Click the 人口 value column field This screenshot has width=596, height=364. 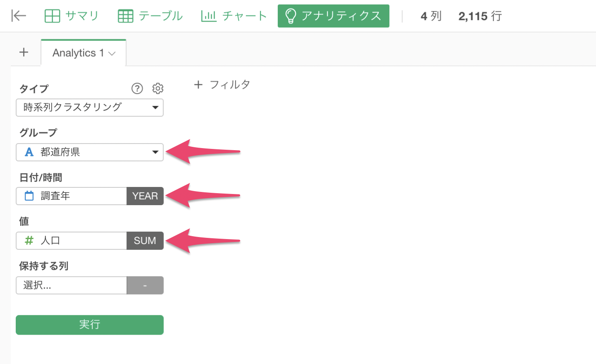71,241
